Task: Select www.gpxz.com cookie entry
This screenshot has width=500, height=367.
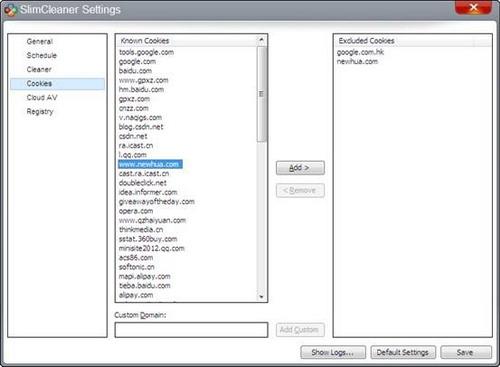Action: coord(144,80)
